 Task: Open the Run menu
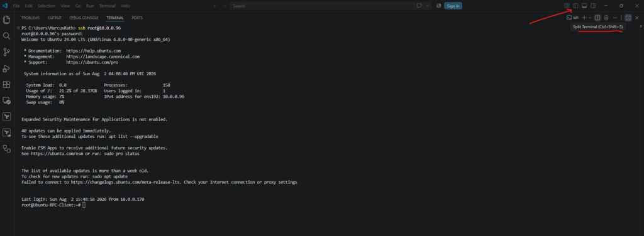coord(90,6)
